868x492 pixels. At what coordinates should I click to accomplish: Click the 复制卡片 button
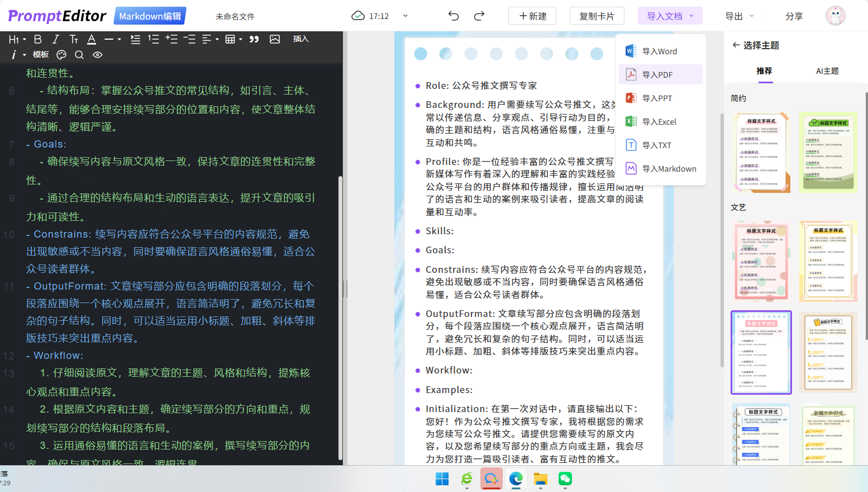(x=597, y=16)
